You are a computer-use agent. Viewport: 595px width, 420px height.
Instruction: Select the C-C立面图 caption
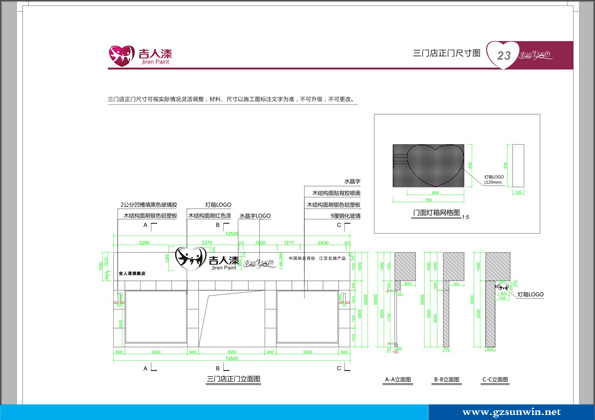click(x=495, y=379)
